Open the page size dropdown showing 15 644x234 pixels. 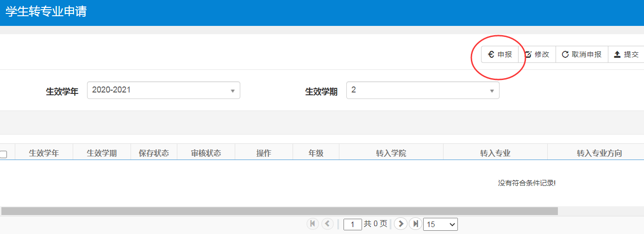[440, 224]
